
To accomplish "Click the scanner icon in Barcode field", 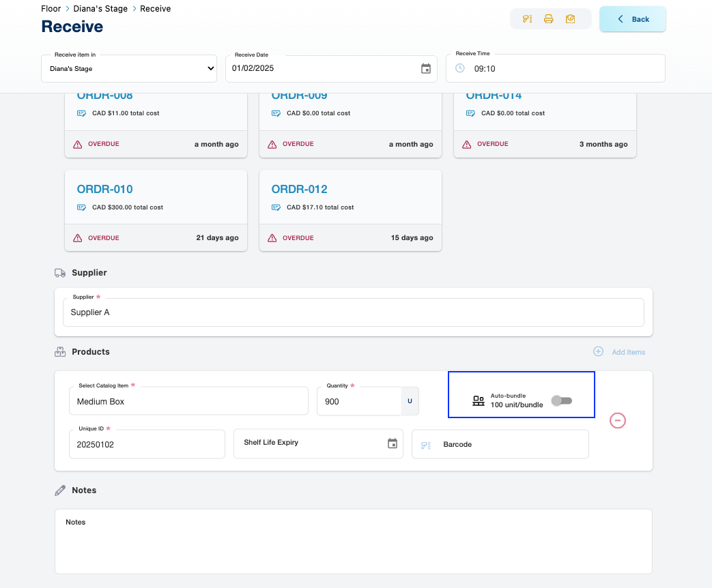I will coord(426,445).
